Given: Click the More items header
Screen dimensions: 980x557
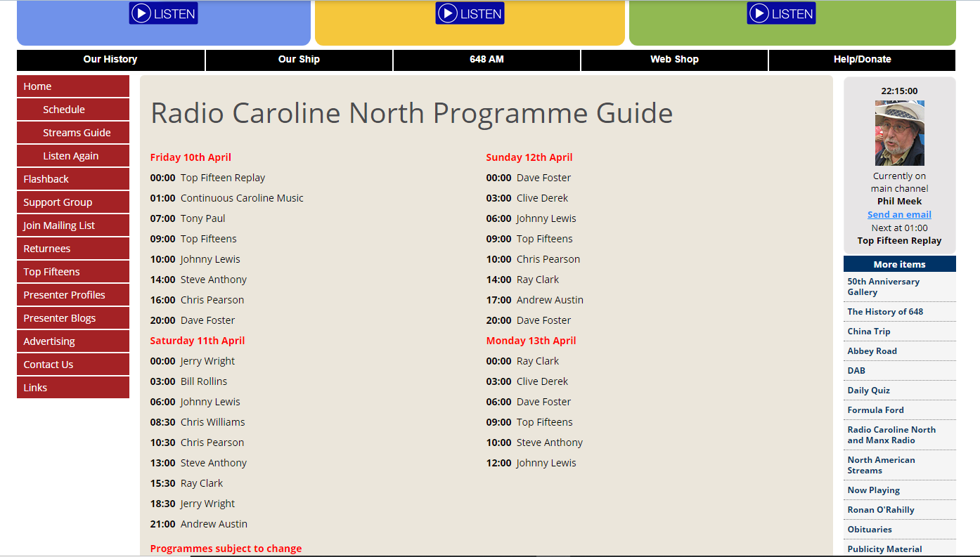Looking at the screenshot, I should [899, 264].
